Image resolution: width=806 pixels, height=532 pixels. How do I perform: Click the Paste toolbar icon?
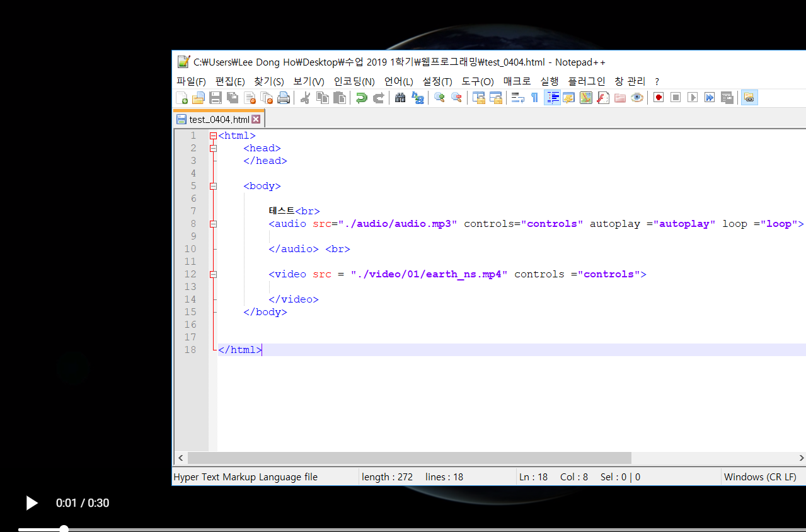340,98
